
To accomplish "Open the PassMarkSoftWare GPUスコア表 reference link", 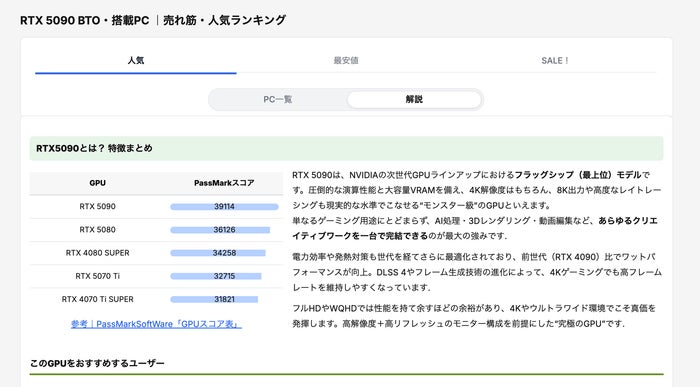I will click(156, 324).
